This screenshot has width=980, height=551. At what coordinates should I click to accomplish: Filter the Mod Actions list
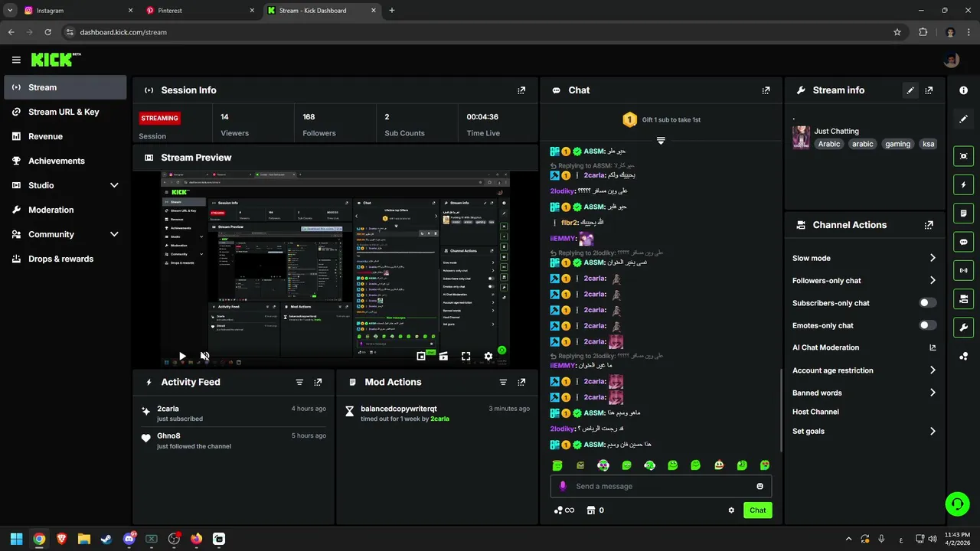pyautogui.click(x=503, y=382)
